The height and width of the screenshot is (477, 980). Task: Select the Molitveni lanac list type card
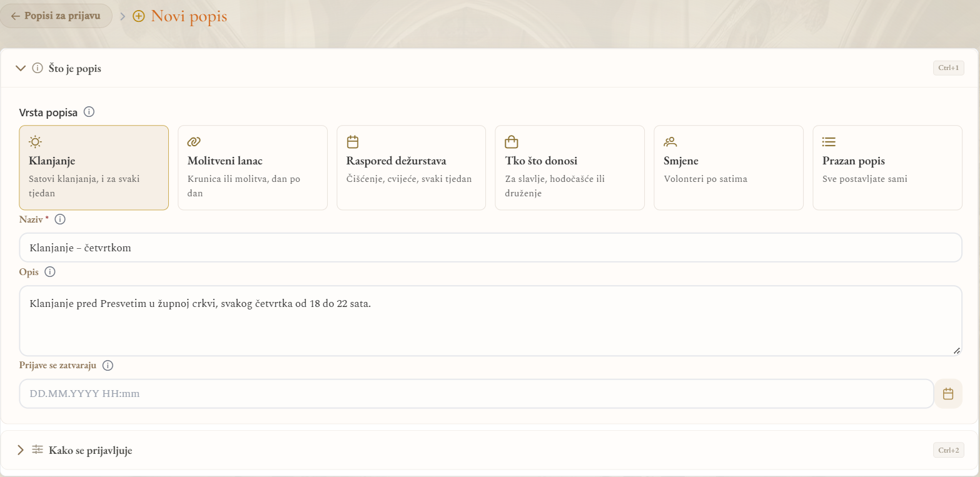pos(253,168)
